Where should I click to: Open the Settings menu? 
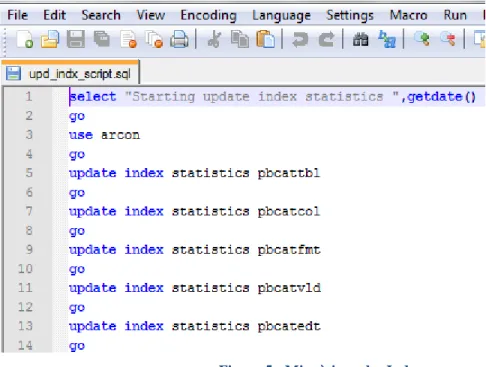pos(350,15)
